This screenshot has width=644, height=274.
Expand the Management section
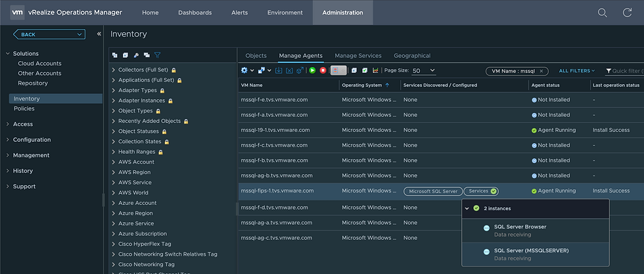point(7,155)
